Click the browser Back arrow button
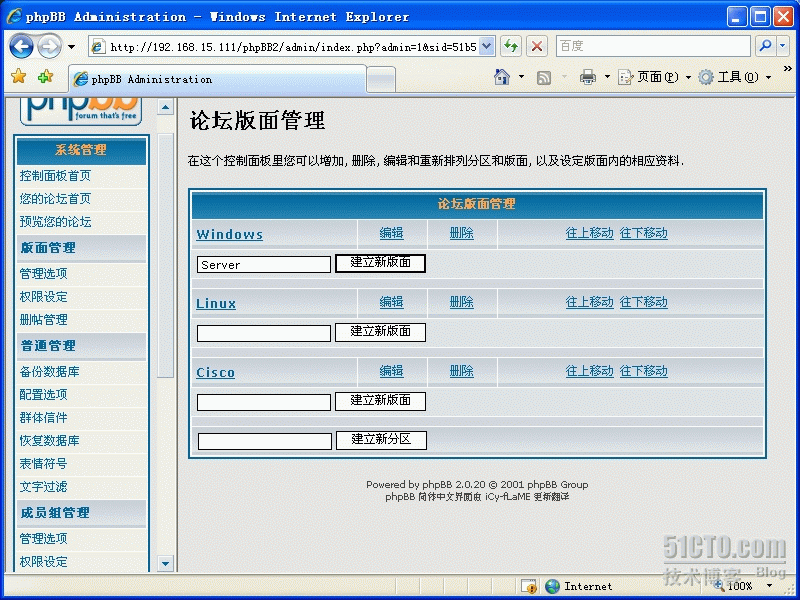Image resolution: width=800 pixels, height=600 pixels. pos(22,47)
